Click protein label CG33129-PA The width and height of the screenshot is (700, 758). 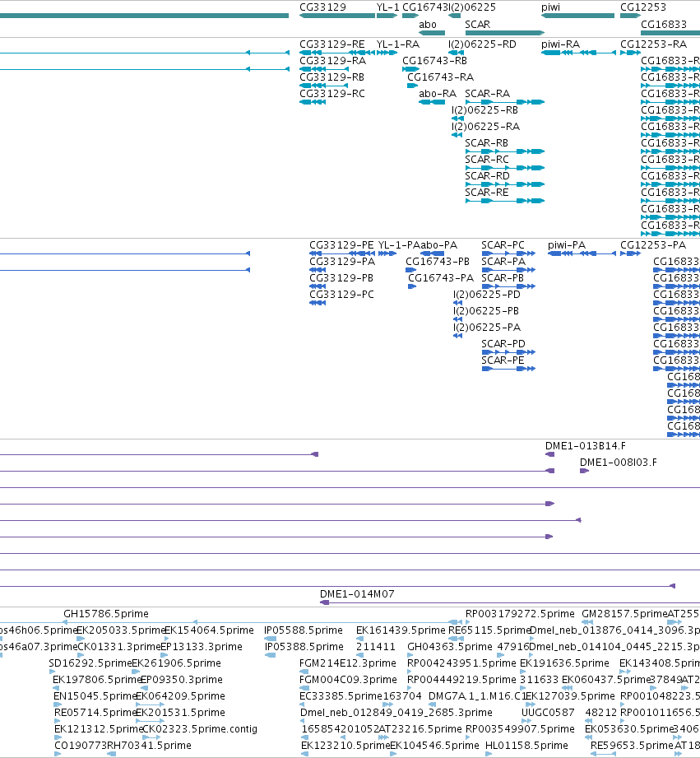point(342,262)
